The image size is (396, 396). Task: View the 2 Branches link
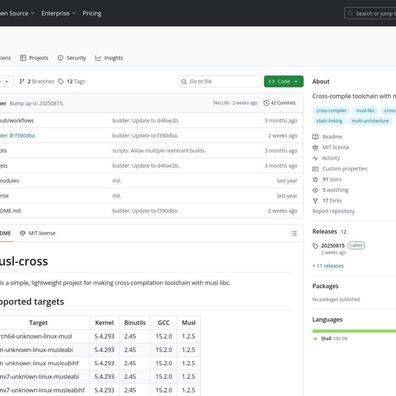pyautogui.click(x=37, y=81)
